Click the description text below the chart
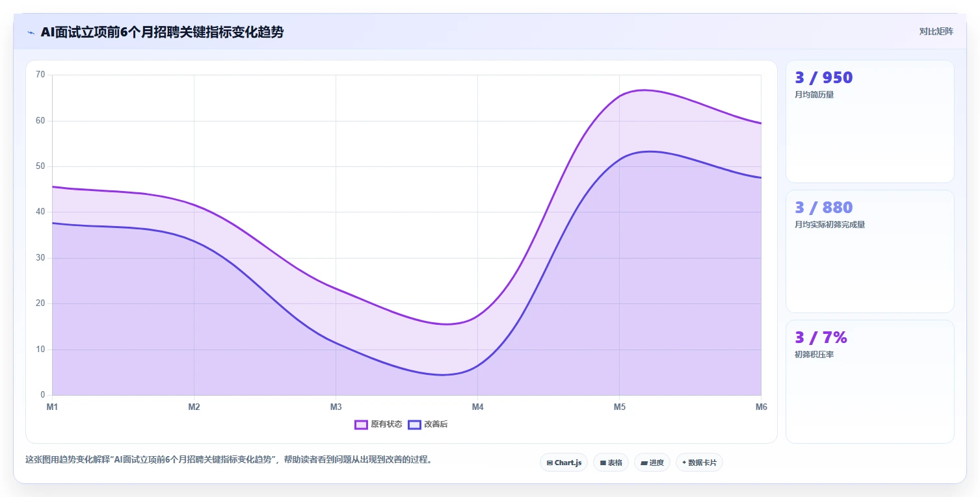The width and height of the screenshot is (980, 497). coord(229,459)
